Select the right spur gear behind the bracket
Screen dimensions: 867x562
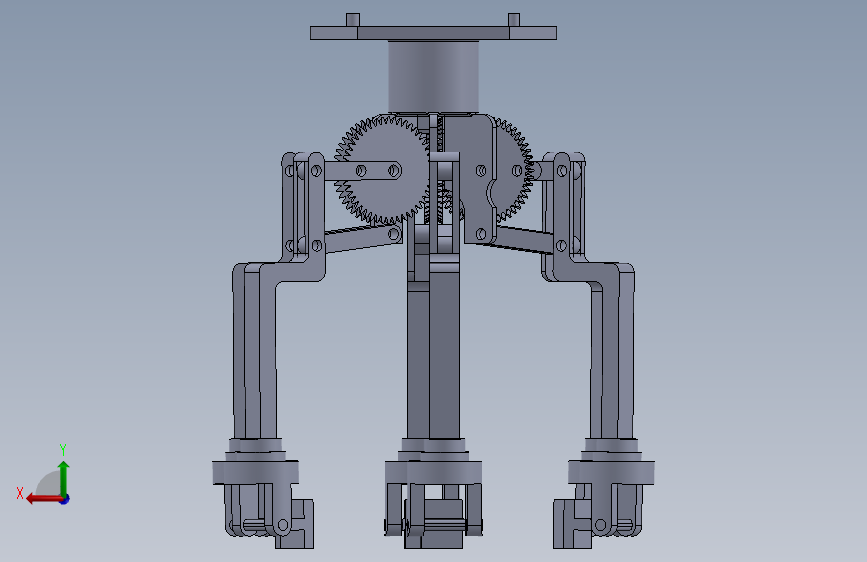point(515,169)
